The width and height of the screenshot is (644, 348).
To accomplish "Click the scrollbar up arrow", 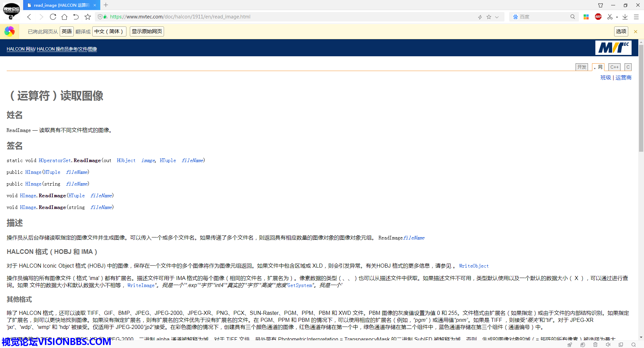I will [641, 42].
